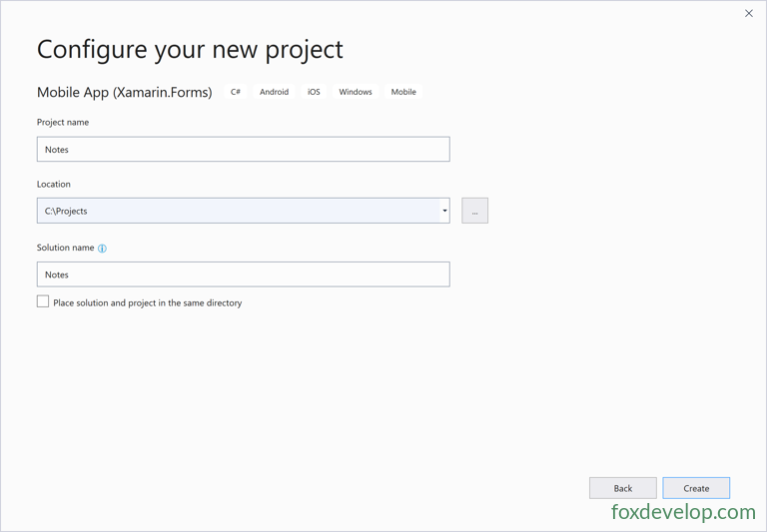Click the Solution name info icon
The image size is (767, 532).
(102, 249)
